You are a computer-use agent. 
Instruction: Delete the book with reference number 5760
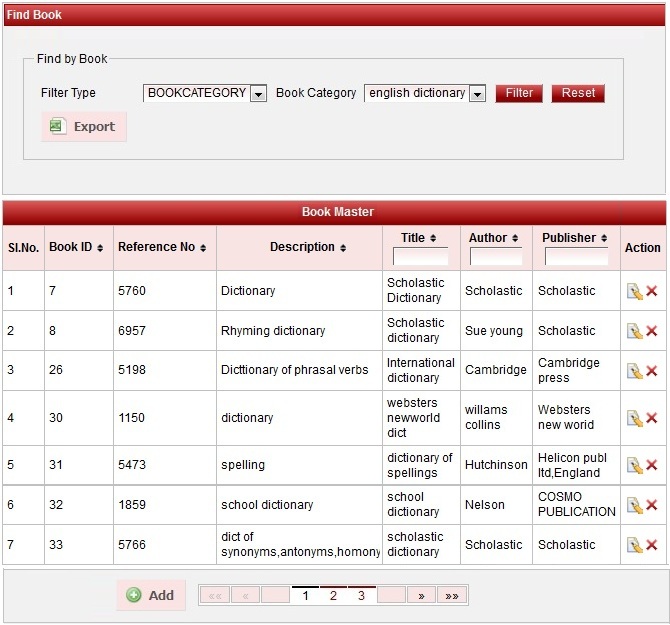pos(652,291)
